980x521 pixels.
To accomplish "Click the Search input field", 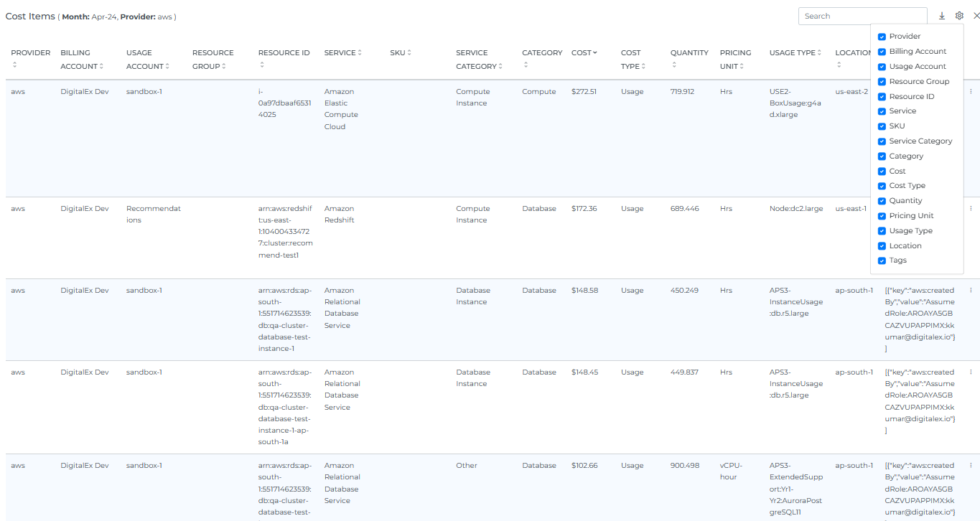I will coord(862,16).
